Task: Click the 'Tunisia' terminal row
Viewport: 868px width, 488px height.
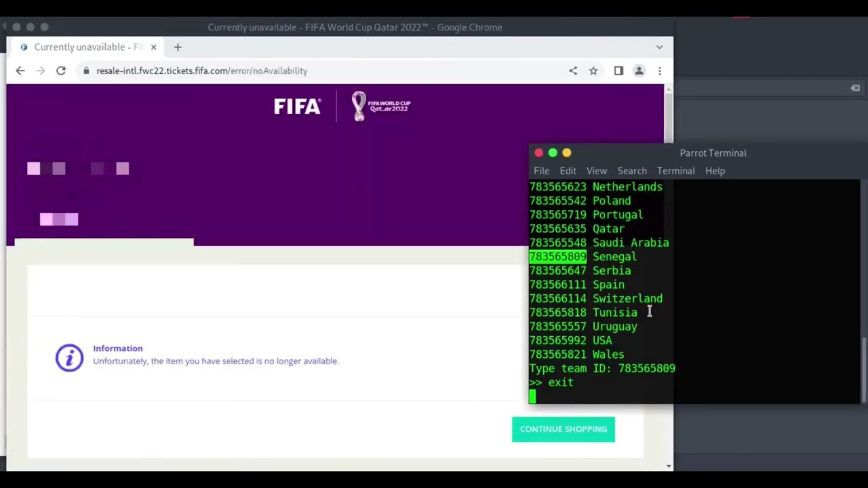Action: pyautogui.click(x=583, y=312)
